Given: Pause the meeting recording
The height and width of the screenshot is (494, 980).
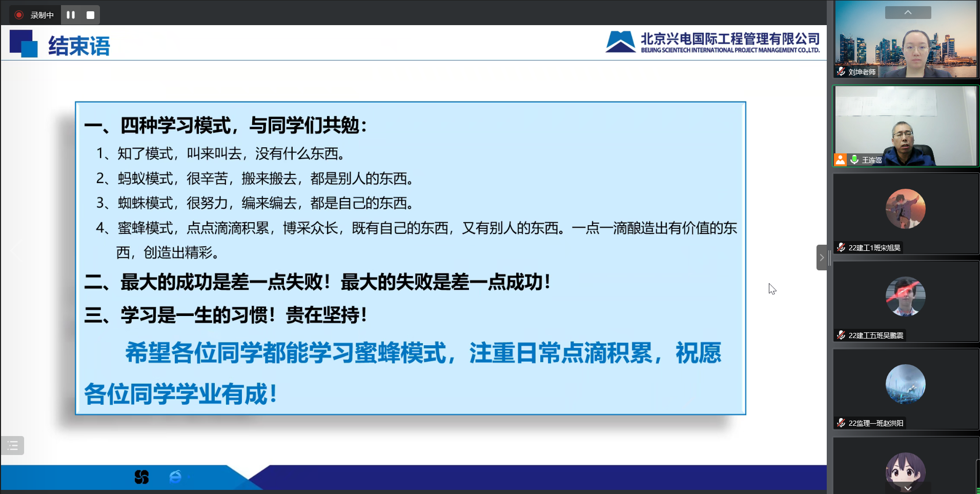Looking at the screenshot, I should (x=71, y=15).
